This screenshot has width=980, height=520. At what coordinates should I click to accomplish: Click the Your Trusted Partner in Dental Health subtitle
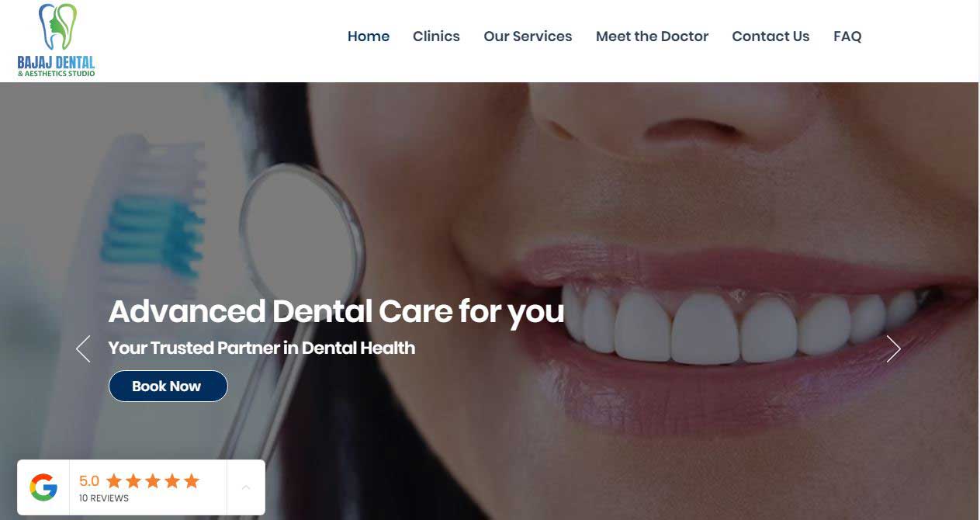point(261,348)
